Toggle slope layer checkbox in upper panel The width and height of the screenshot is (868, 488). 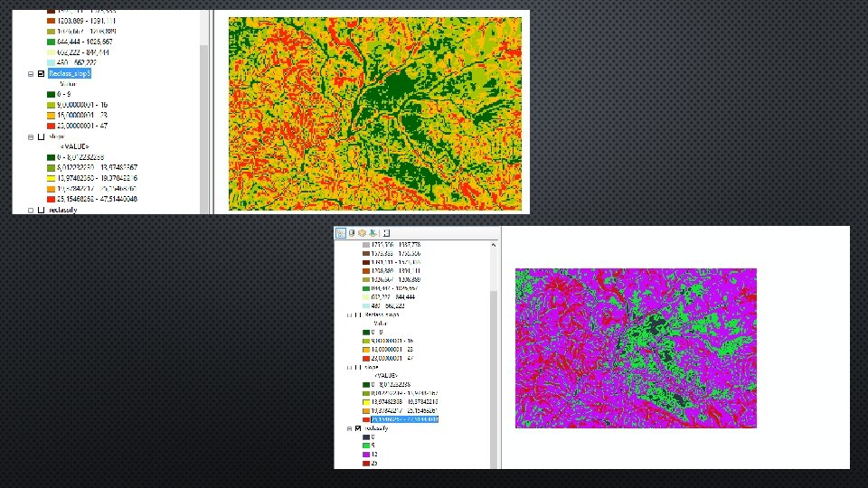point(41,136)
